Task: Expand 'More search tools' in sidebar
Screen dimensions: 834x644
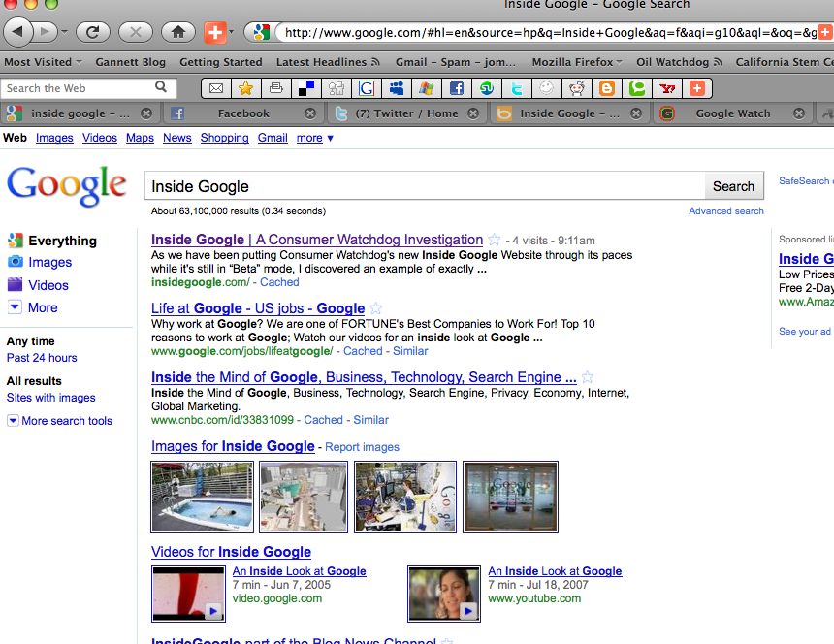Action: click(59, 421)
